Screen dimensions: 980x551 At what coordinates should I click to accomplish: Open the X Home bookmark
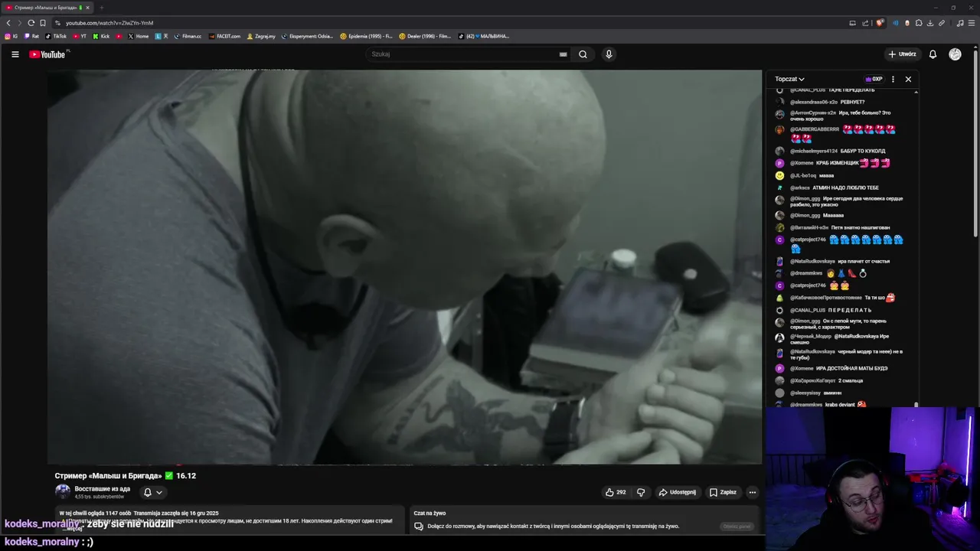(x=139, y=36)
